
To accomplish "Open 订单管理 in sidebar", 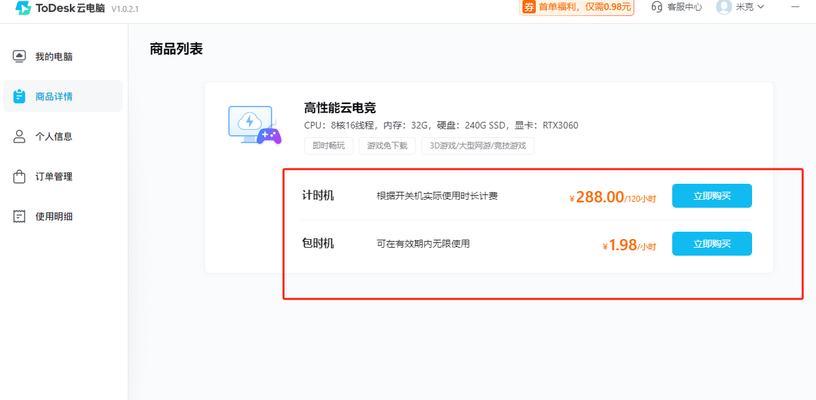I will (63, 177).
